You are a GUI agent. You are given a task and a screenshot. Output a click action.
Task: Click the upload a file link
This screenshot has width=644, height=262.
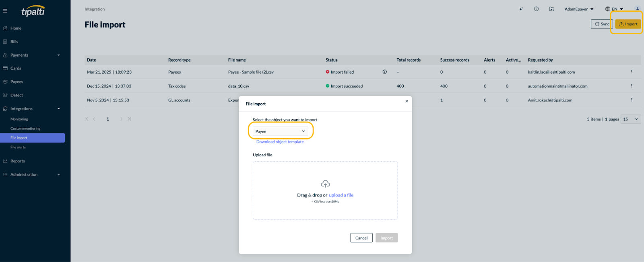pyautogui.click(x=341, y=195)
